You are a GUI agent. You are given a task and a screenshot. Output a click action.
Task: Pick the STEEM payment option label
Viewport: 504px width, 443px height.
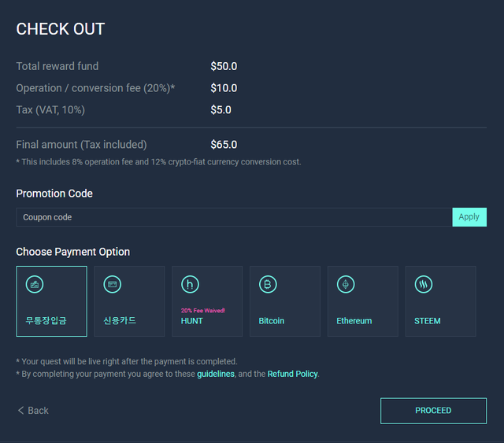coord(427,321)
